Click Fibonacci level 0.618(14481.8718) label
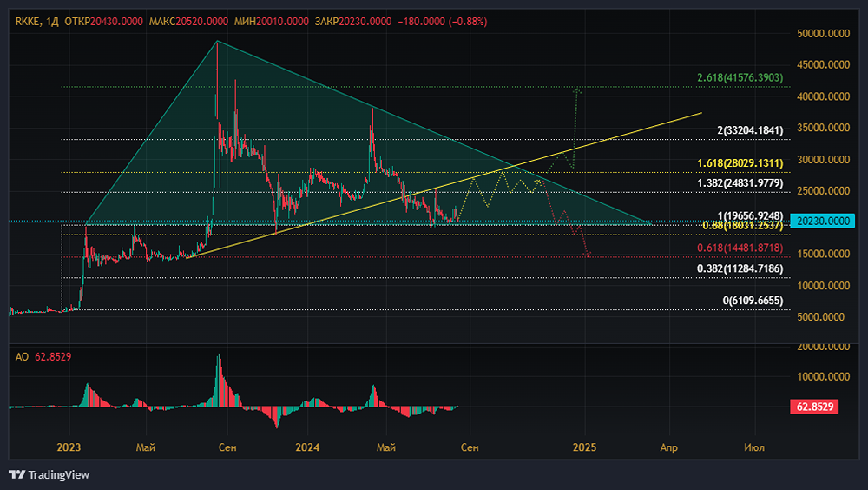The width and height of the screenshot is (868, 490). (740, 248)
